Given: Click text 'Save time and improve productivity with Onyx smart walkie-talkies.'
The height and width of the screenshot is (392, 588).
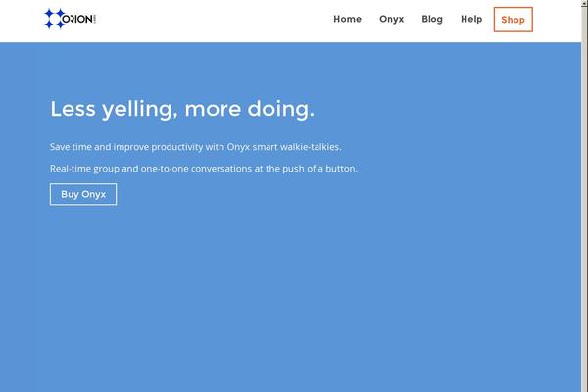Looking at the screenshot, I should point(195,147).
